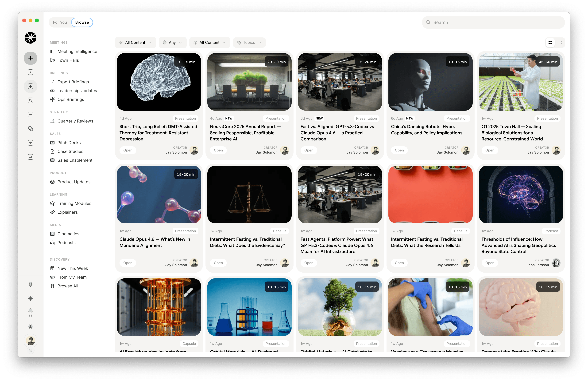Click the brain icon in left rail
The height and width of the screenshot is (381, 588).
coord(30,327)
